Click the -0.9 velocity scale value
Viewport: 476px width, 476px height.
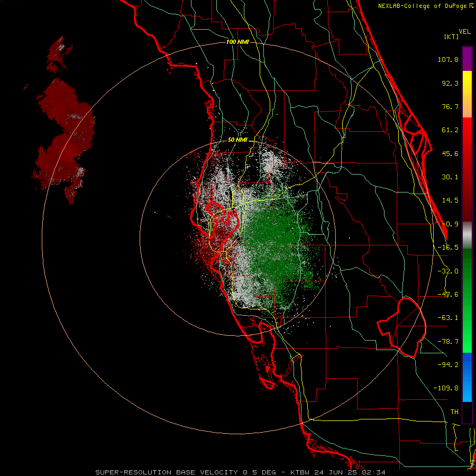tap(450, 224)
